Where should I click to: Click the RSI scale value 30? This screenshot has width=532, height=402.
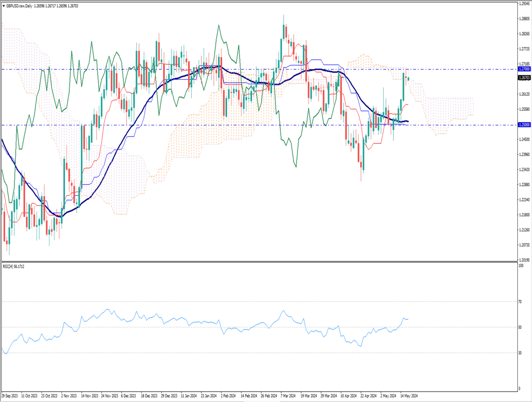pyautogui.click(x=520, y=353)
